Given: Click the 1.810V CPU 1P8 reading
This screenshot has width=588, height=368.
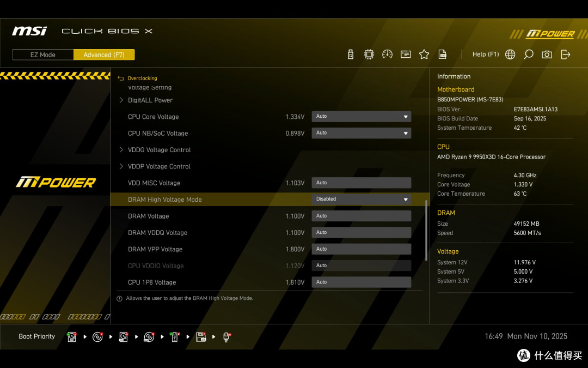Looking at the screenshot, I should coord(295,282).
